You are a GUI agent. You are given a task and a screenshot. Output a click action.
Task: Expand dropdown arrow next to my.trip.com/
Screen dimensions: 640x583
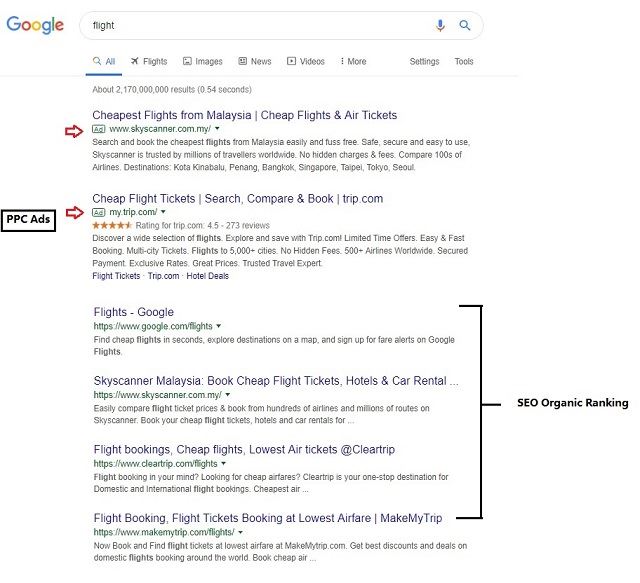tap(163, 212)
